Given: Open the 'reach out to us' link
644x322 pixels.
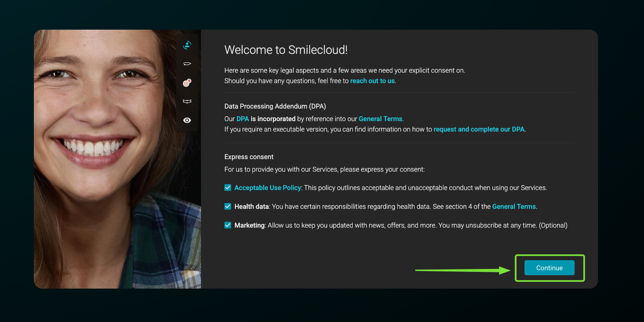Looking at the screenshot, I should tap(372, 81).
